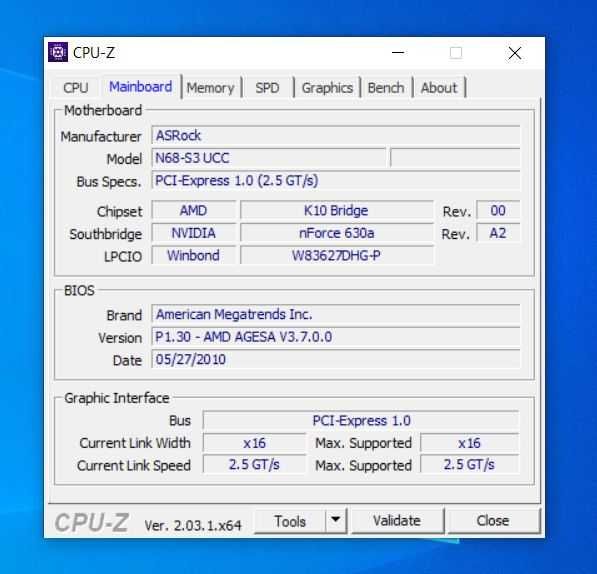Select the nForce 630a southbridge value
Image resolution: width=597 pixels, height=574 pixels.
[x=337, y=233]
